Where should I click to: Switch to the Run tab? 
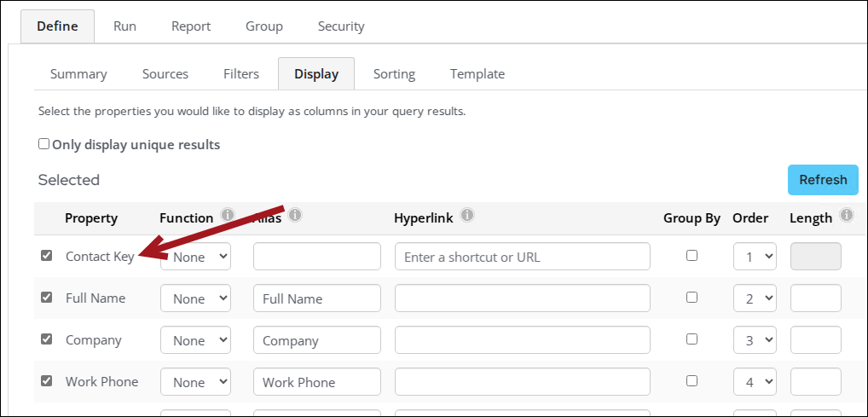click(124, 26)
